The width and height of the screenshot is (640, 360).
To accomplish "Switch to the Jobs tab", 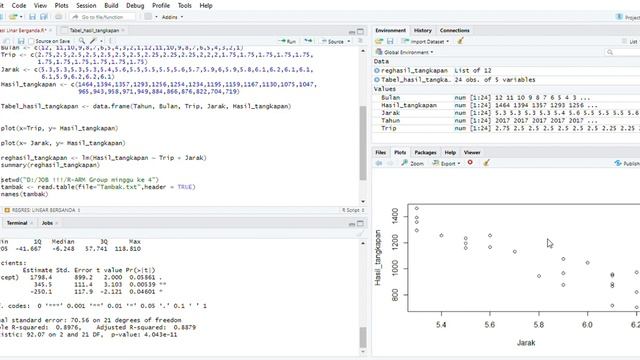I will (x=47, y=223).
